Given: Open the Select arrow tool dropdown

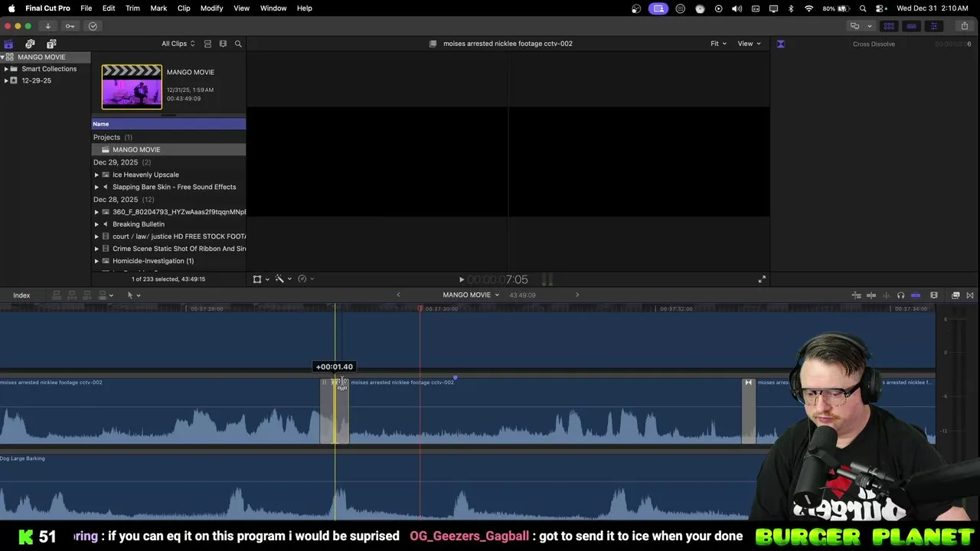Looking at the screenshot, I should tap(133, 295).
